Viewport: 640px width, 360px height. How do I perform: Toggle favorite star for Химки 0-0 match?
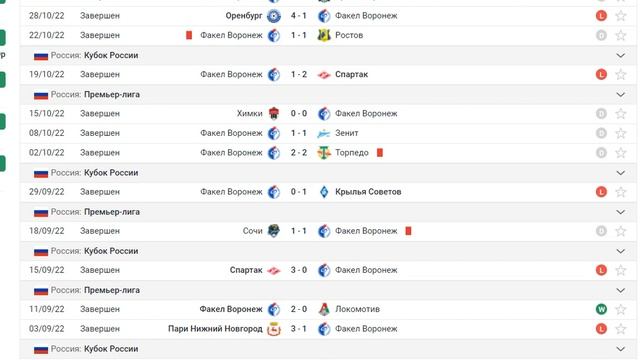click(621, 113)
